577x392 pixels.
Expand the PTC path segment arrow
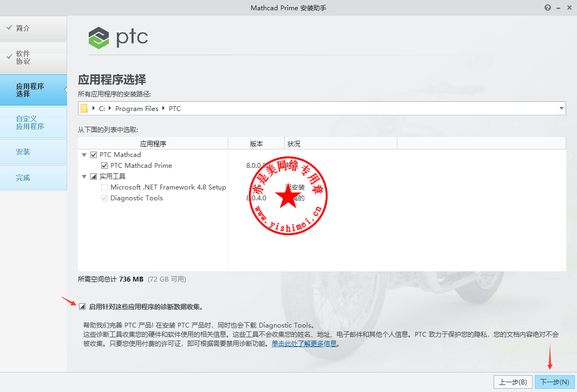click(x=163, y=108)
